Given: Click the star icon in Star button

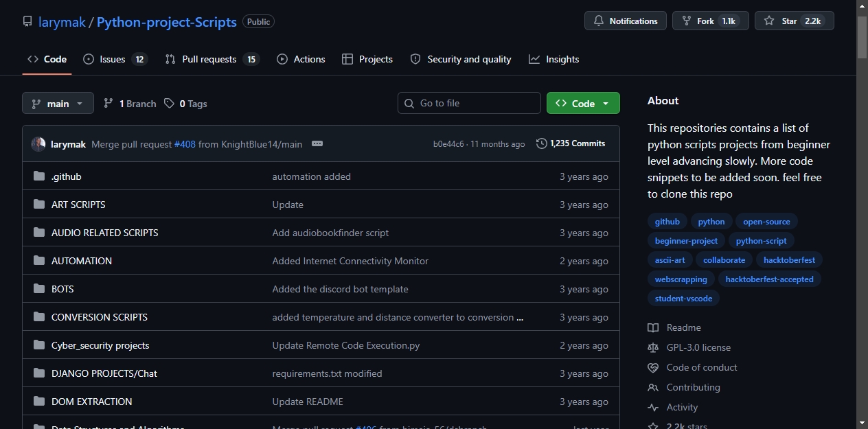Looking at the screenshot, I should [769, 21].
